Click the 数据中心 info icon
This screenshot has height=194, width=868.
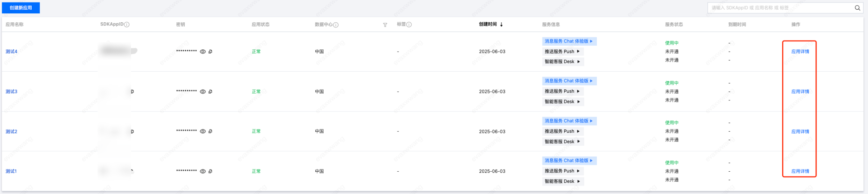(336, 25)
